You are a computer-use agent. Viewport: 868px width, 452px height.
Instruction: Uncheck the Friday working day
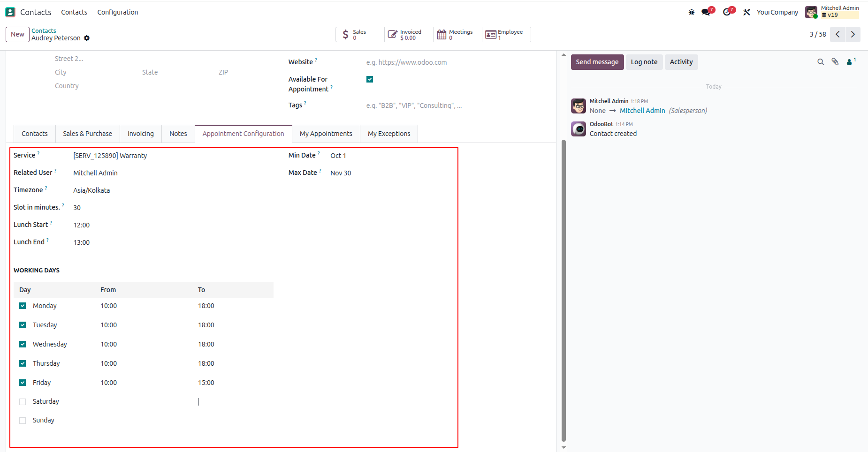(23, 383)
